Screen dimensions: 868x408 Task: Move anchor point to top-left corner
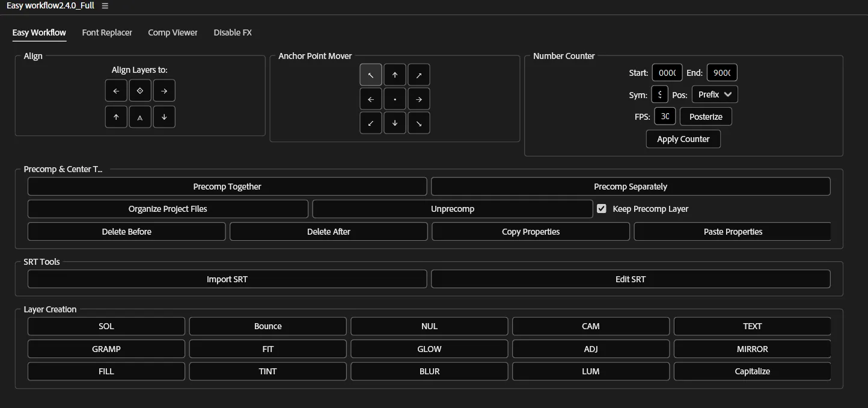[371, 74]
